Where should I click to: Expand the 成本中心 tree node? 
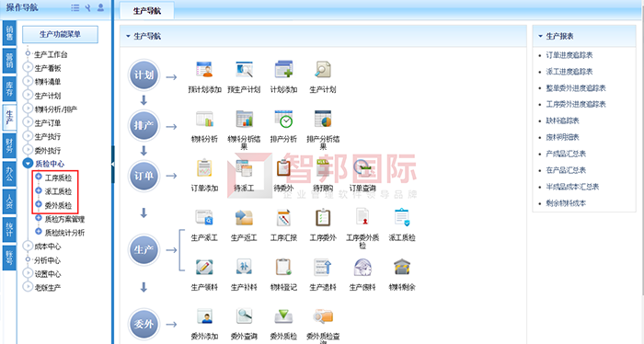pos(28,247)
